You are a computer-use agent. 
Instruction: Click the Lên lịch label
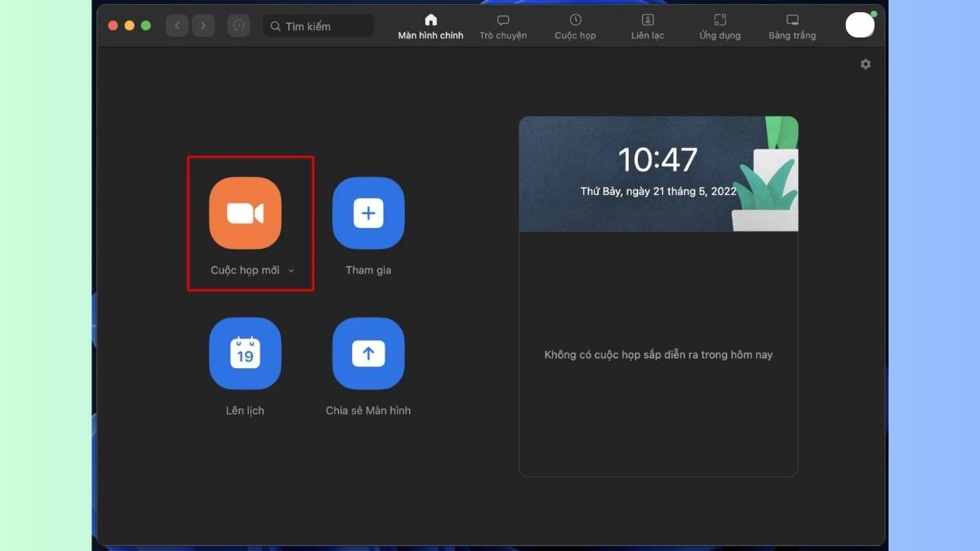coord(245,411)
